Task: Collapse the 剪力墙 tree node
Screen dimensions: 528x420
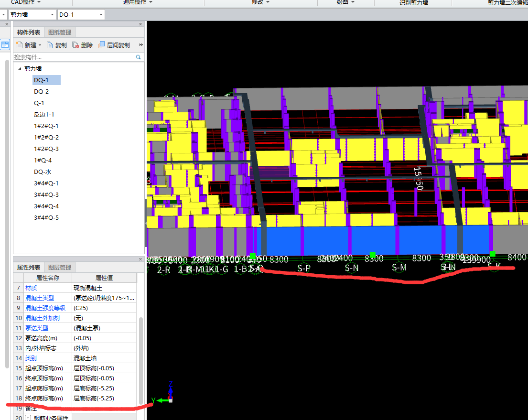Action: [x=20, y=69]
